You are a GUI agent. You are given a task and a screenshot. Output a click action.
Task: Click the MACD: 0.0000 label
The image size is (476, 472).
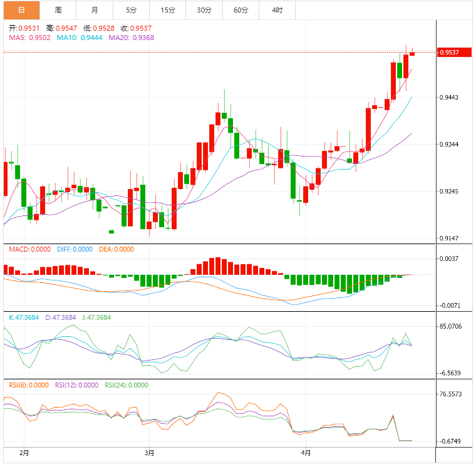(30, 249)
